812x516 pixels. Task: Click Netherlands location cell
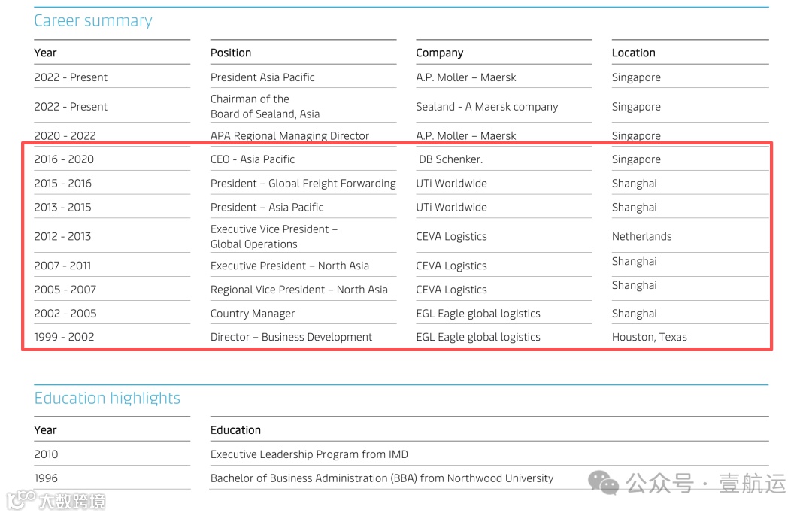click(x=641, y=236)
